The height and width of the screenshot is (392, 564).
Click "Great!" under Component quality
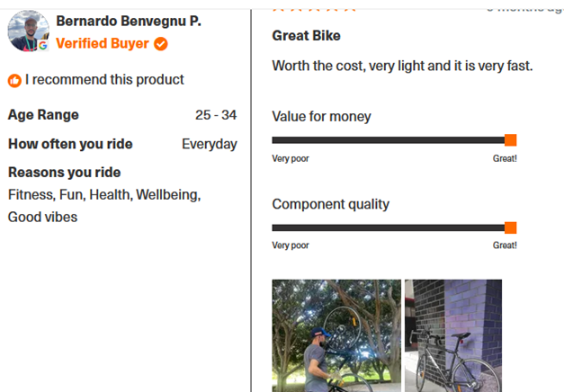click(x=505, y=245)
